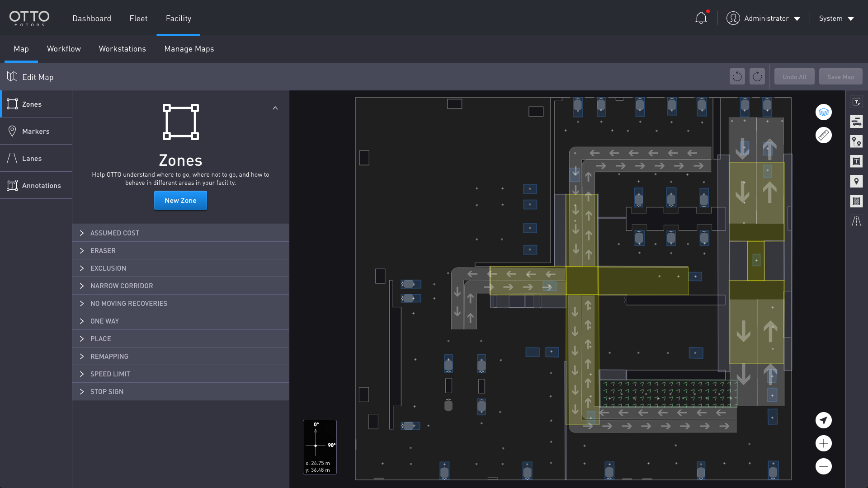Select Markers in the left sidebar
The height and width of the screenshot is (488, 868).
click(36, 131)
